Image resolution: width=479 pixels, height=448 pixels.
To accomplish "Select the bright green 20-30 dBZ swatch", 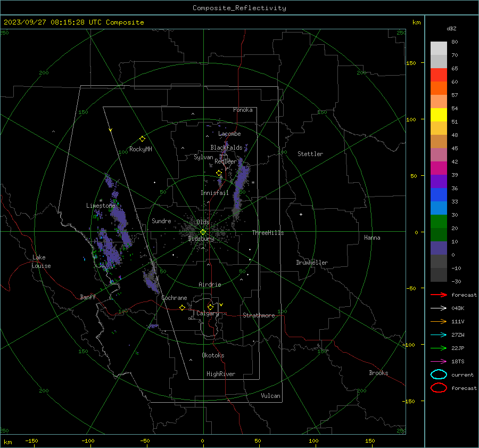I will pyautogui.click(x=439, y=222).
